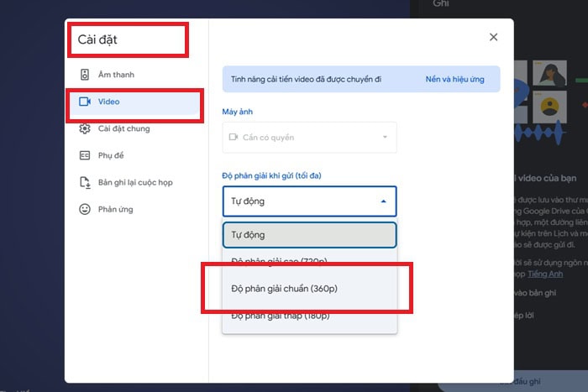Image resolution: width=588 pixels, height=392 pixels.
Task: Choose Tự động from the resolution list
Action: pos(309,235)
